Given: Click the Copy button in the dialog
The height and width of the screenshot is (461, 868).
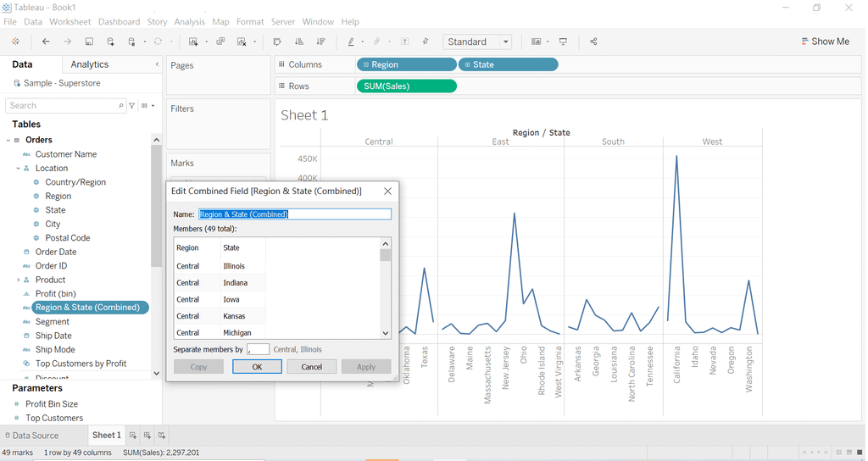Looking at the screenshot, I should 198,366.
